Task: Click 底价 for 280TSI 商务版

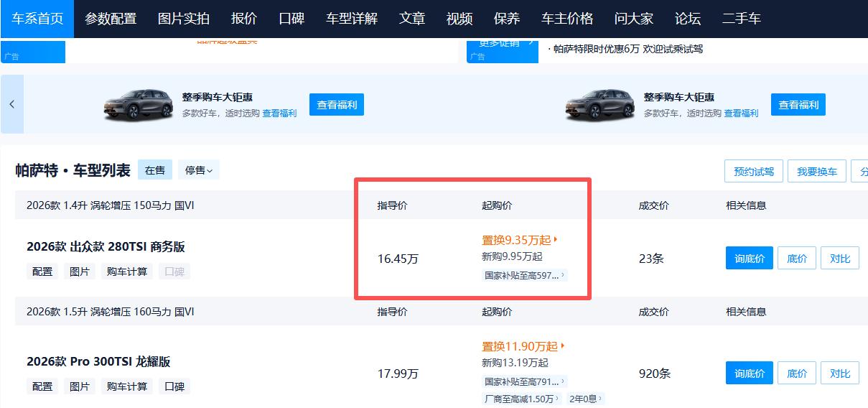Action: coord(797,259)
